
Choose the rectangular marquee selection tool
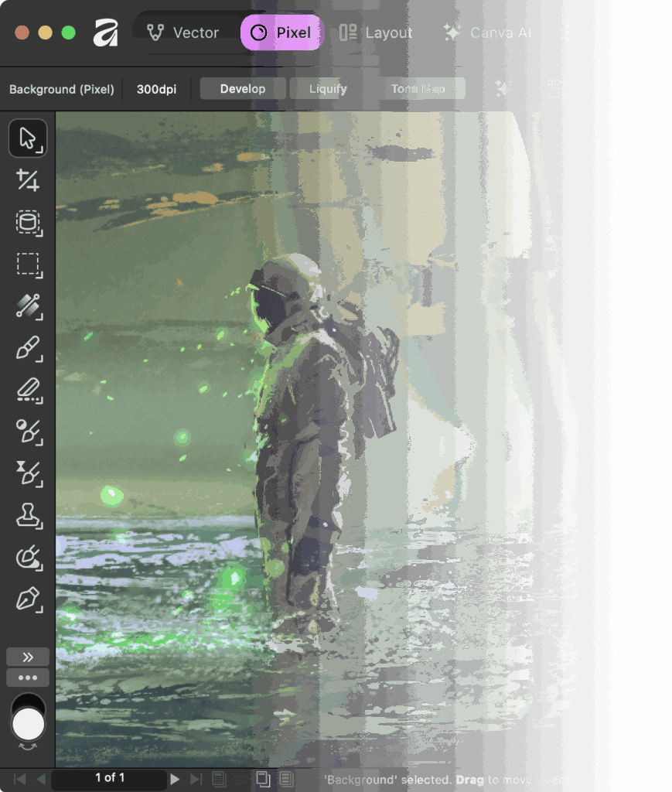click(x=28, y=265)
